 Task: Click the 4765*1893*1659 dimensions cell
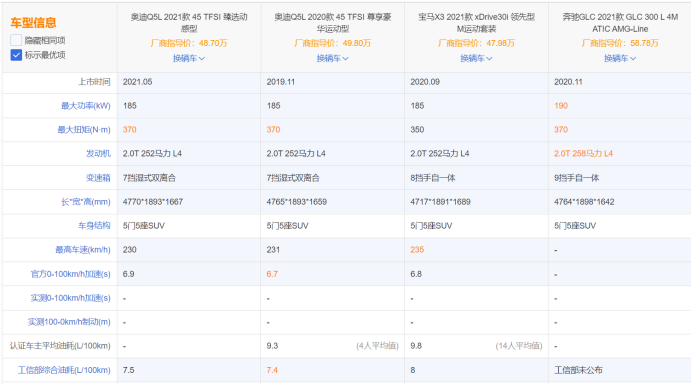coord(297,202)
